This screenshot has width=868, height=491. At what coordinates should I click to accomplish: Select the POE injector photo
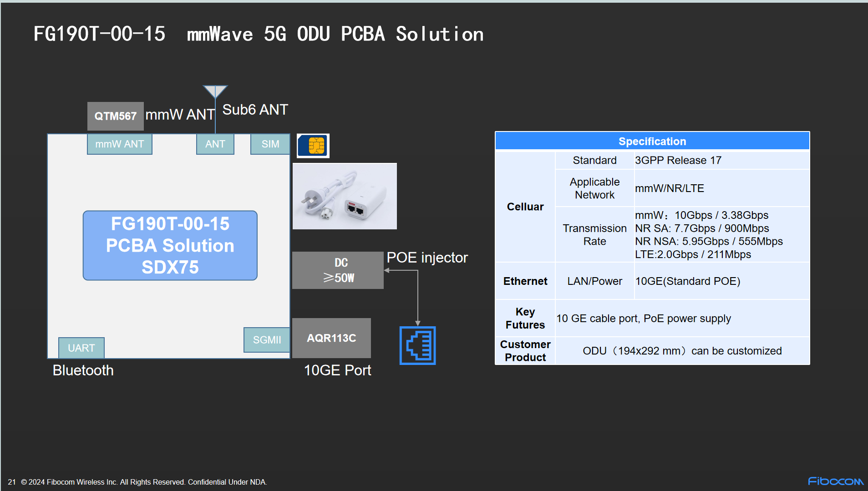click(345, 196)
